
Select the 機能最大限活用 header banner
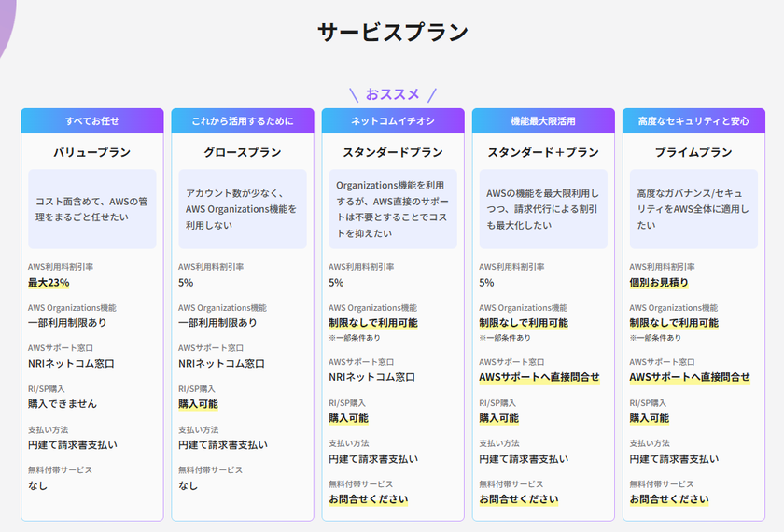click(542, 121)
